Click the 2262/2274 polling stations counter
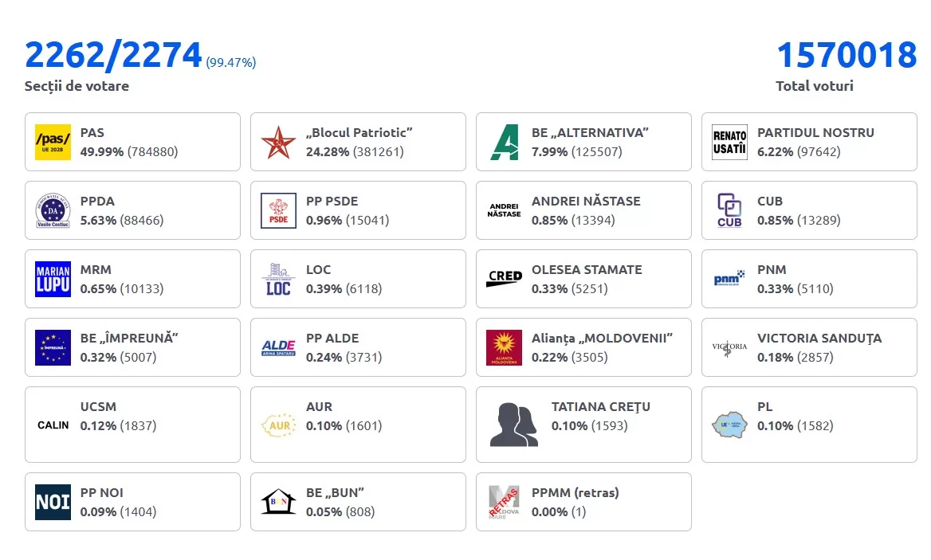The width and height of the screenshot is (931, 560). click(113, 55)
